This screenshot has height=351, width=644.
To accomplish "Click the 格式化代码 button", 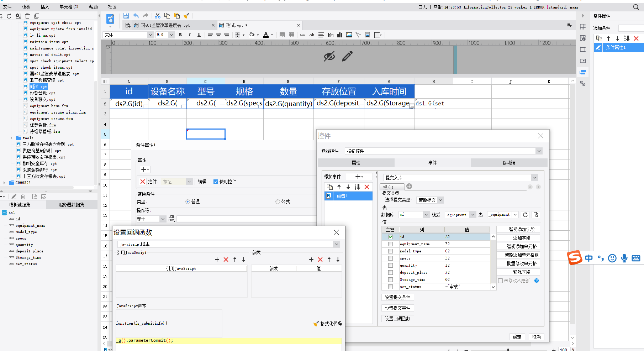I will pyautogui.click(x=327, y=324).
